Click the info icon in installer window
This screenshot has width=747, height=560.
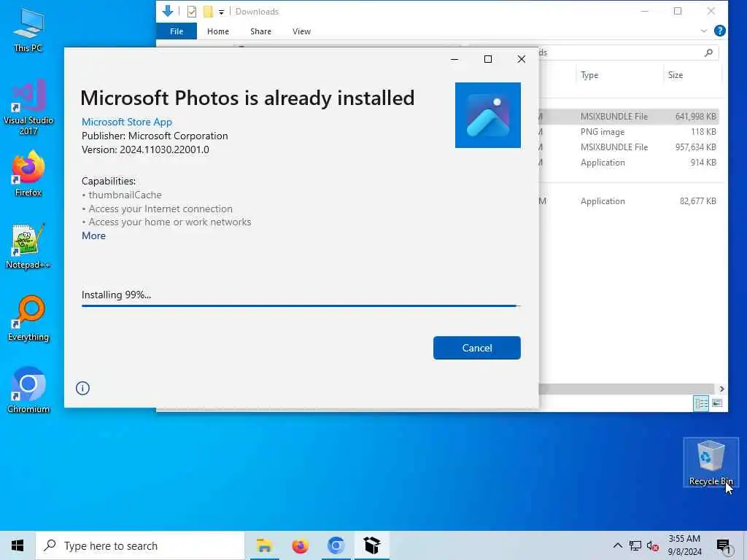tap(82, 388)
